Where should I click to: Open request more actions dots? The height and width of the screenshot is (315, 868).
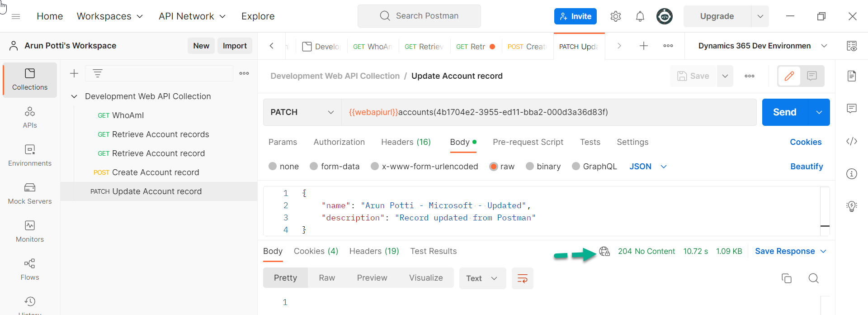point(750,76)
